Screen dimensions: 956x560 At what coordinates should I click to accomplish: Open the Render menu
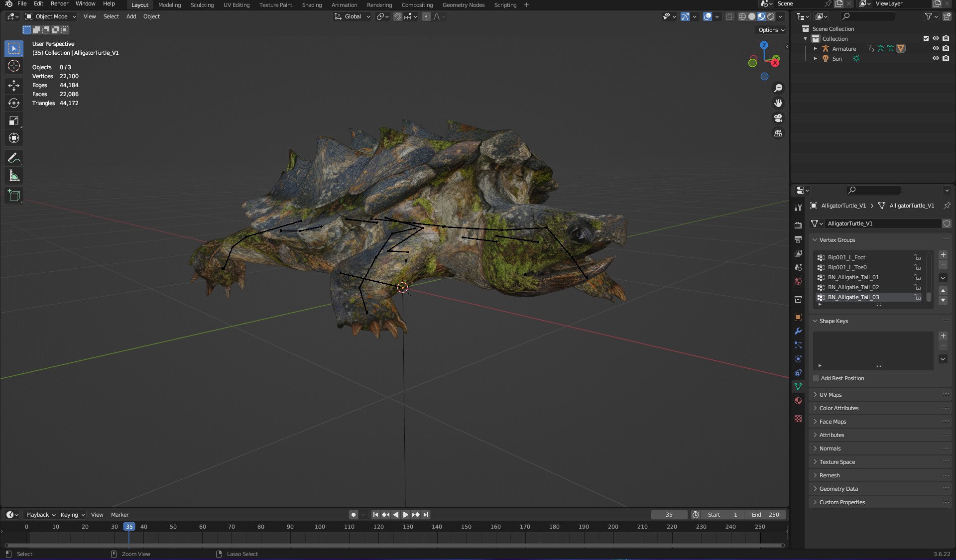coord(59,3)
